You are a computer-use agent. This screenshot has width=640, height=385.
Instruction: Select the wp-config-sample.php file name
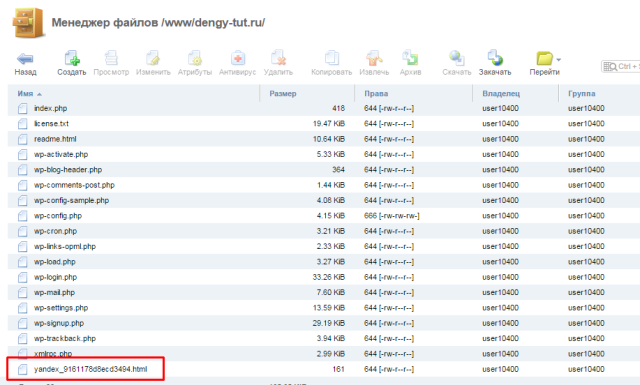click(x=71, y=200)
